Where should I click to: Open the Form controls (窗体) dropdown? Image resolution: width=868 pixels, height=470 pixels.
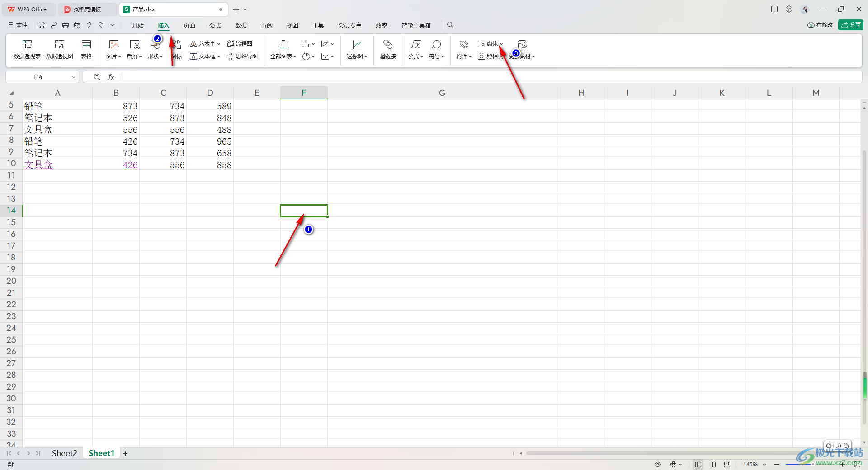491,44
